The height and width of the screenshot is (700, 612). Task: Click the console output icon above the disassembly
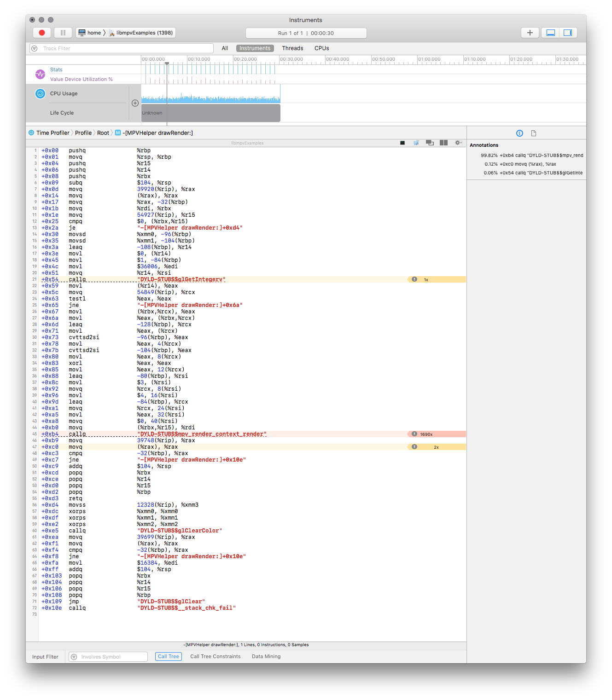(x=402, y=143)
